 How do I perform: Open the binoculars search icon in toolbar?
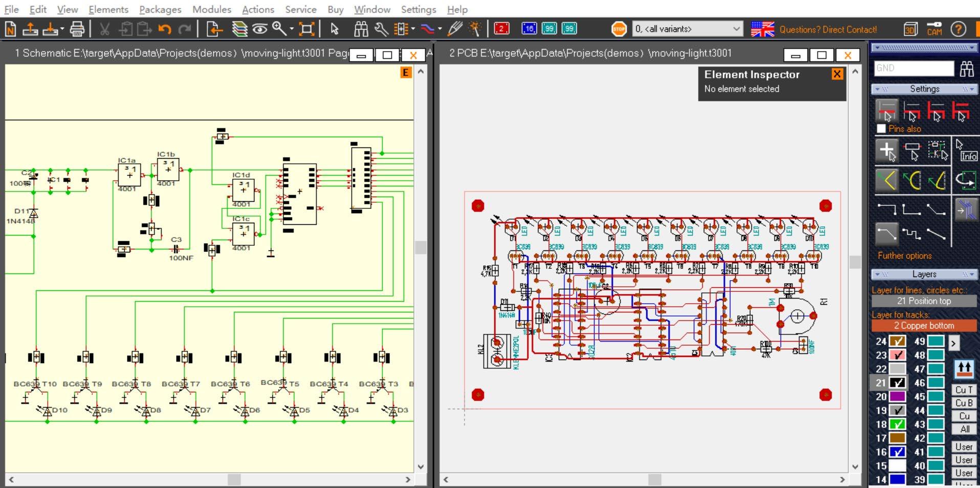click(361, 29)
